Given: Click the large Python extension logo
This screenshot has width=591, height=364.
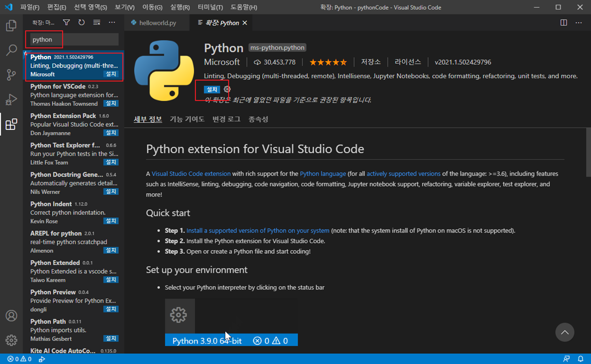Looking at the screenshot, I should [164, 70].
